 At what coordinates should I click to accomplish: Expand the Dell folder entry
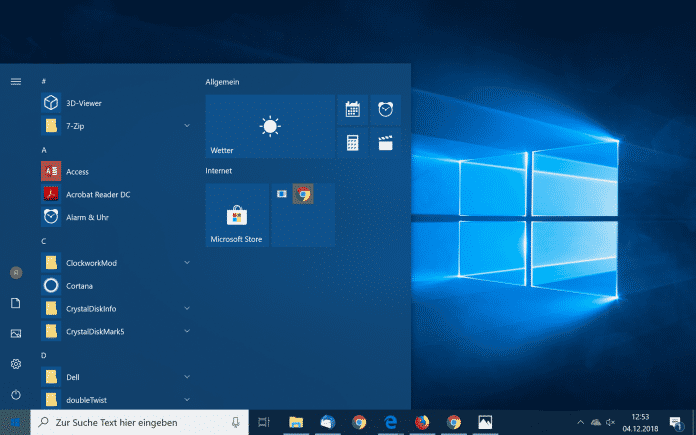(187, 376)
